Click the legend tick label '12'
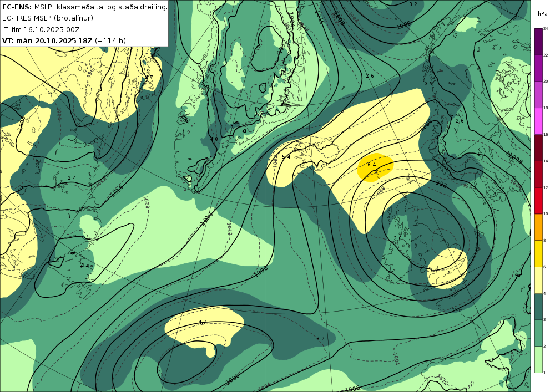 pos(546,187)
